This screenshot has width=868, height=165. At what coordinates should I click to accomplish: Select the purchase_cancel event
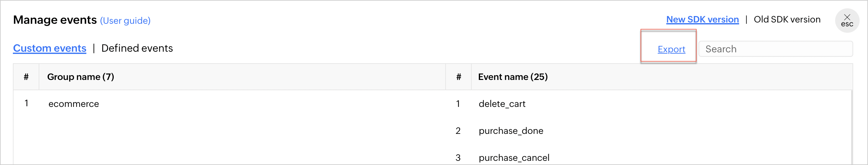pos(514,158)
